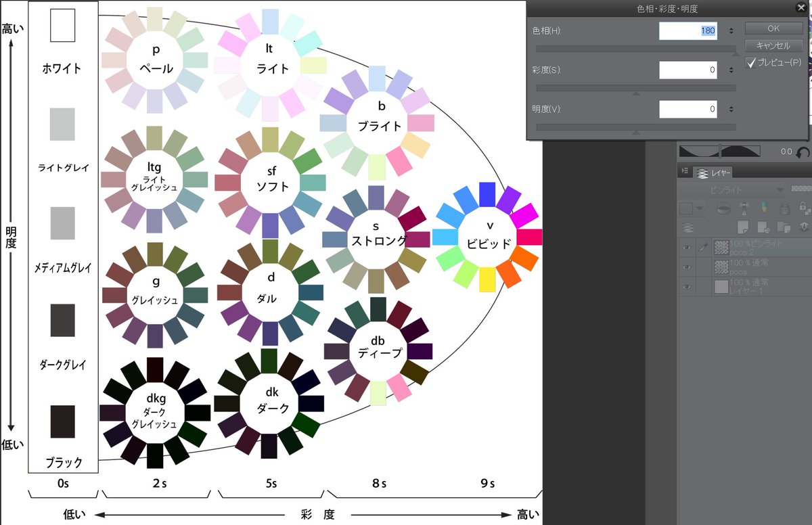
Task: Click the 色相(H) value field
Action: [688, 30]
